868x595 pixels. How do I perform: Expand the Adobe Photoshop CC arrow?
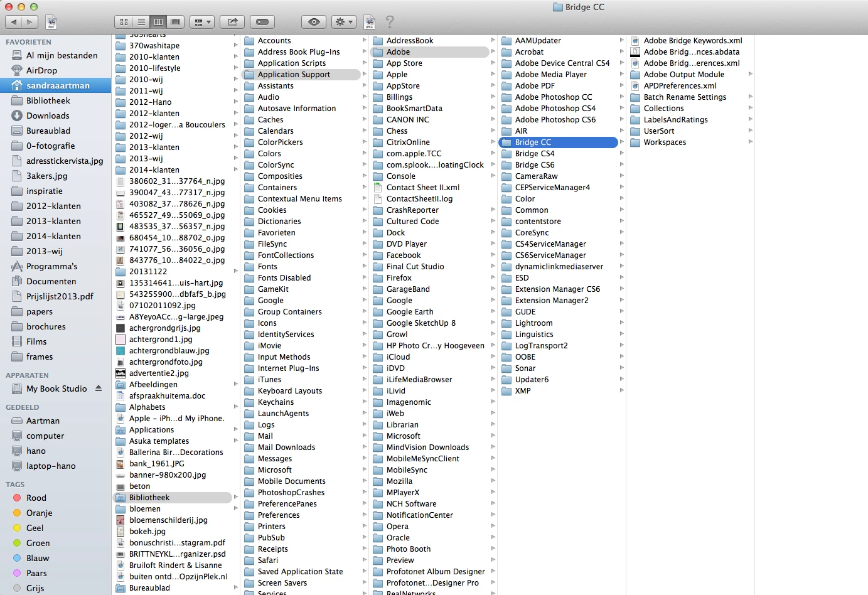(622, 97)
